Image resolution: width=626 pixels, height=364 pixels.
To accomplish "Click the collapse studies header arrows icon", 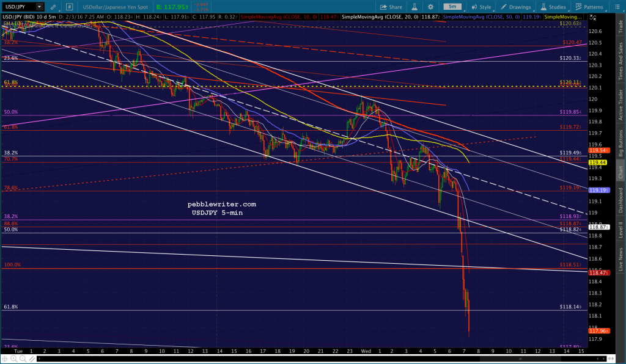I will tap(593, 18).
